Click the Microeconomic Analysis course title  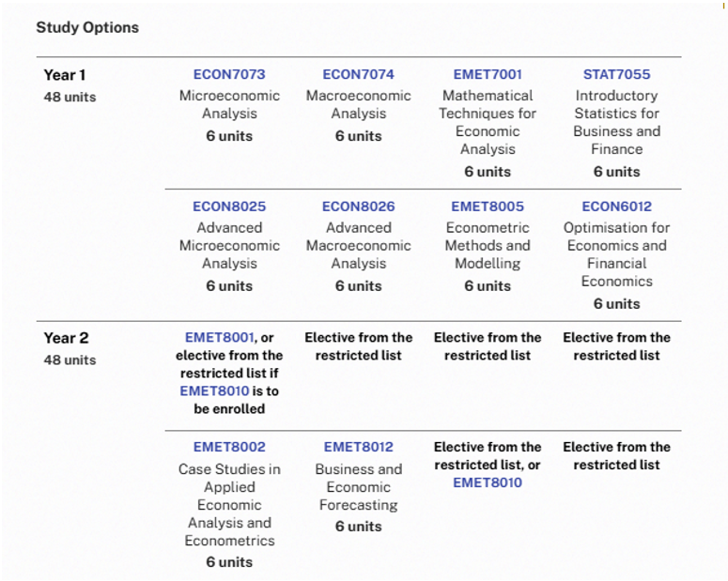tap(229, 104)
